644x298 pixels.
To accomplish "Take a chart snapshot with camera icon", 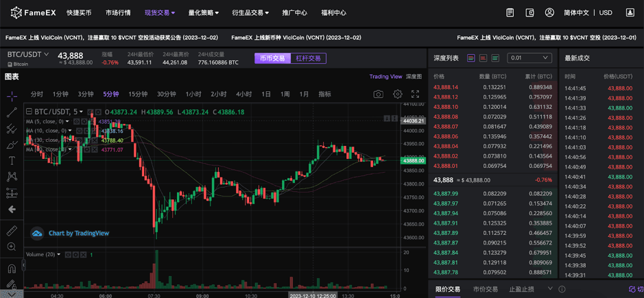I will 378,94.
